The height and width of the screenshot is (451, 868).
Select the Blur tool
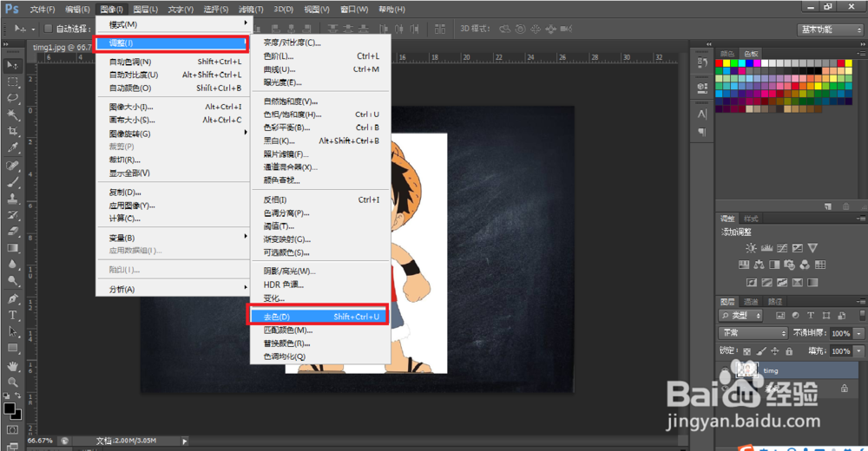coord(11,265)
